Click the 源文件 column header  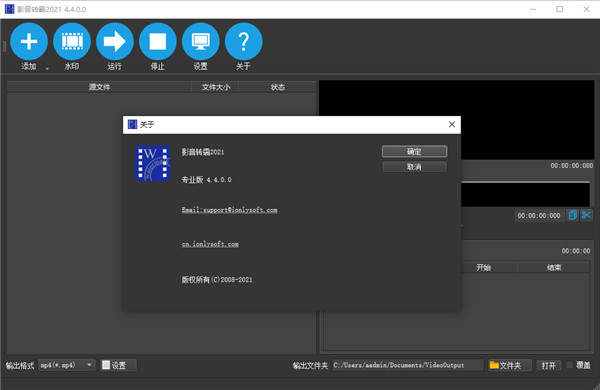point(99,87)
